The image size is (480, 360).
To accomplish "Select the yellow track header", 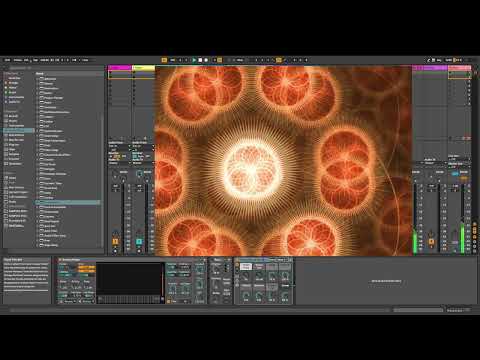I will pyautogui.click(x=144, y=68).
